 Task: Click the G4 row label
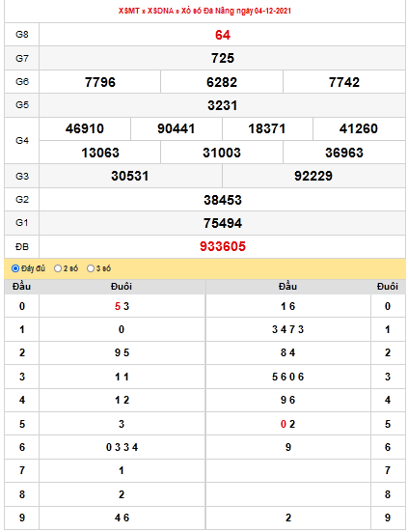(x=22, y=140)
